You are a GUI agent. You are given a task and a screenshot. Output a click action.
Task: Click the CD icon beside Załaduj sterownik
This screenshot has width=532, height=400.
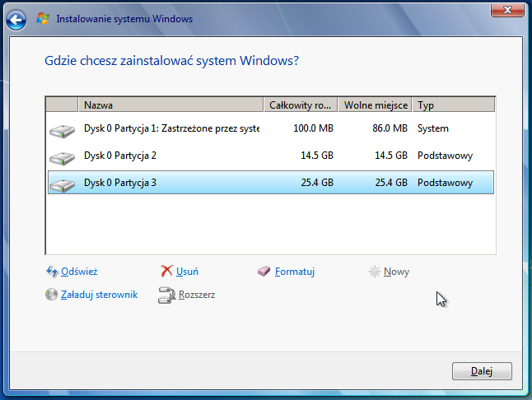(51, 294)
